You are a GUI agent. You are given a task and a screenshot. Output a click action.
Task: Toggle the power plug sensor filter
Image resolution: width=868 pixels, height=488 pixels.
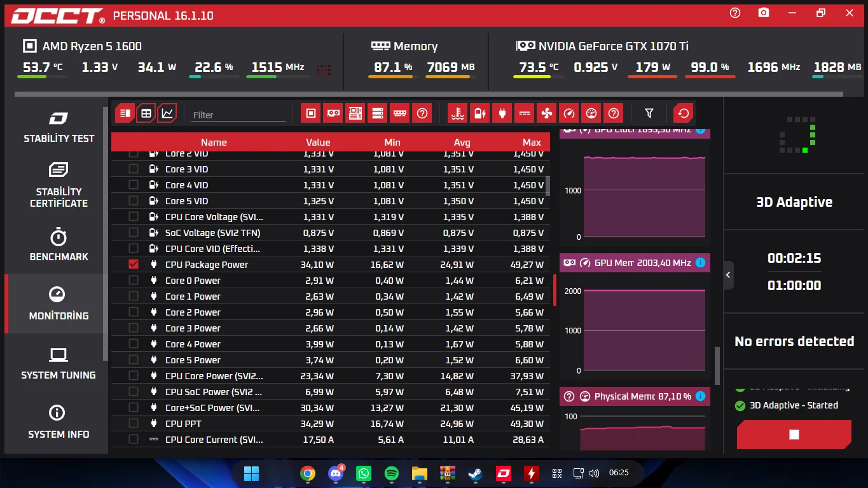pyautogui.click(x=502, y=113)
